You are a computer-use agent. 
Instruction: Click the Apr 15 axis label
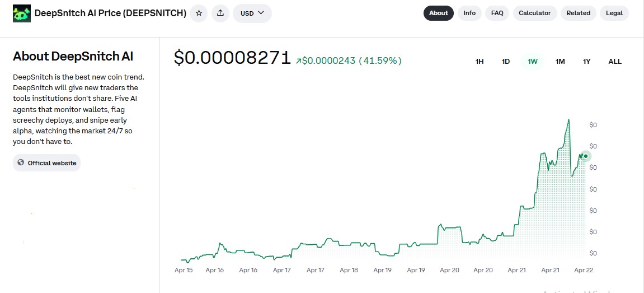pyautogui.click(x=184, y=271)
